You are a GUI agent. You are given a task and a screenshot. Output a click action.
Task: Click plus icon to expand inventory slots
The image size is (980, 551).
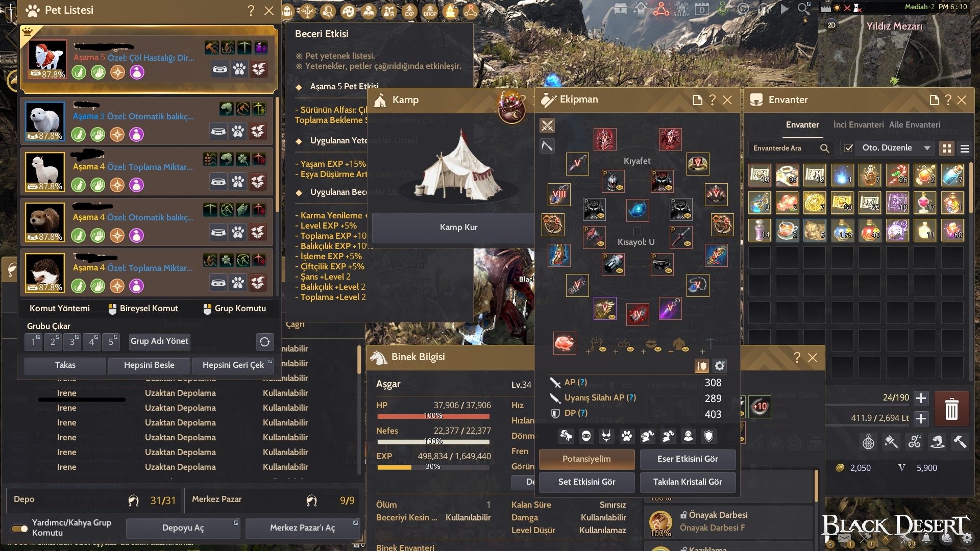921,398
